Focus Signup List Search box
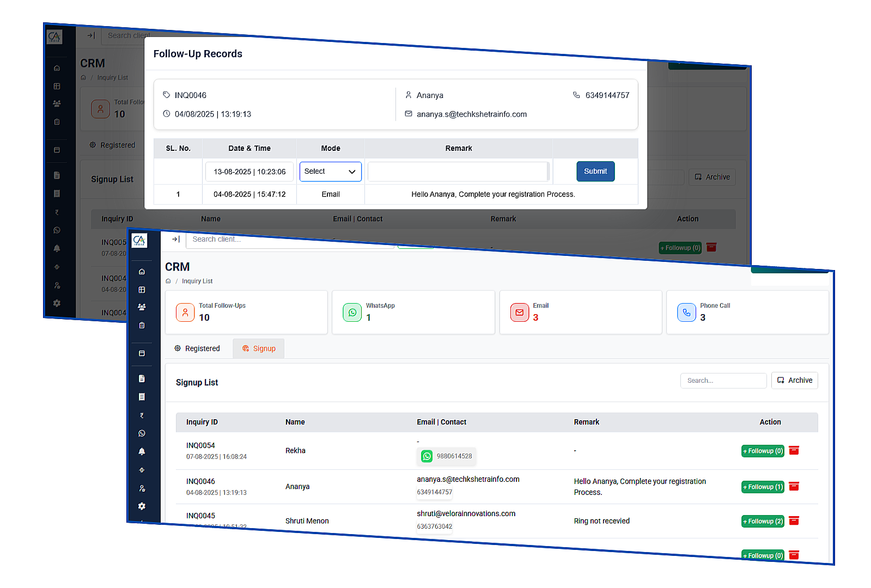 tap(723, 381)
